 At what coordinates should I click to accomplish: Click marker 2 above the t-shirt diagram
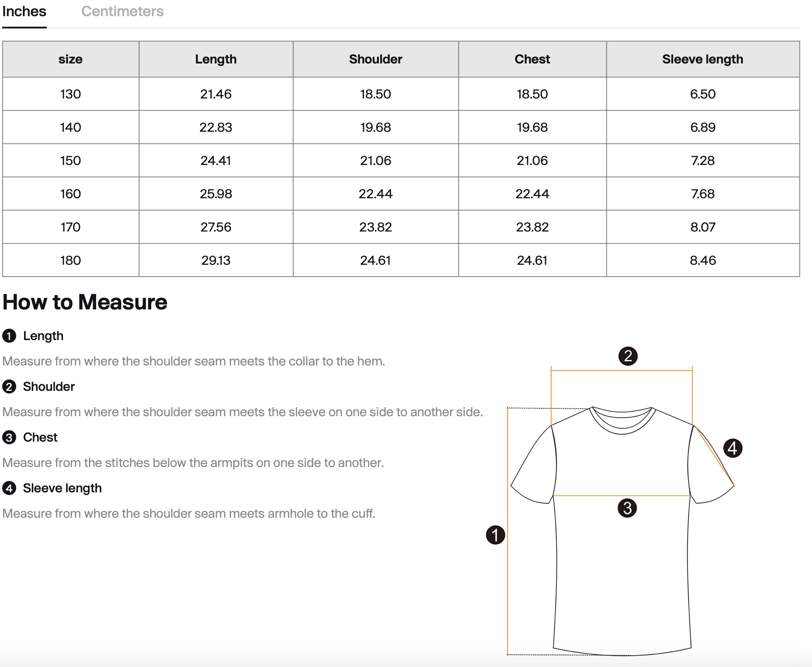pyautogui.click(x=628, y=356)
